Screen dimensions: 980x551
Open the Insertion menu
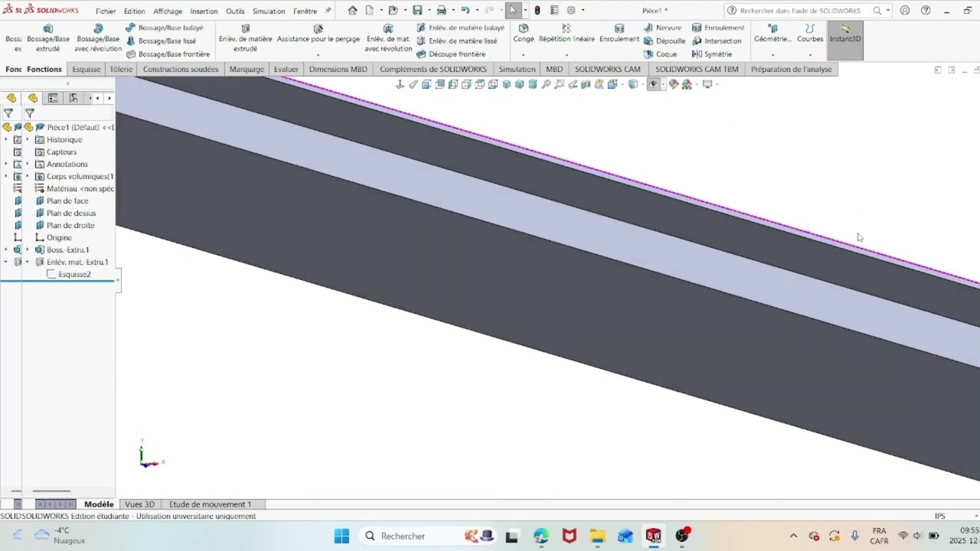click(204, 11)
